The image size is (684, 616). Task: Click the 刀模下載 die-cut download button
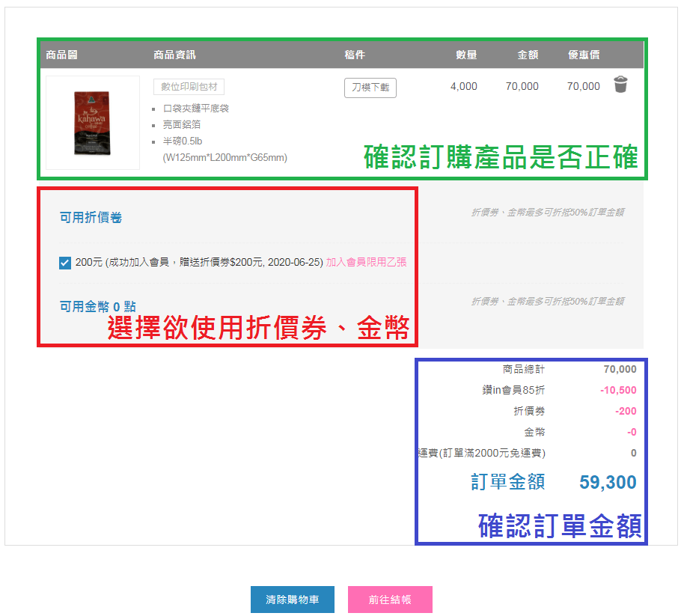click(370, 88)
